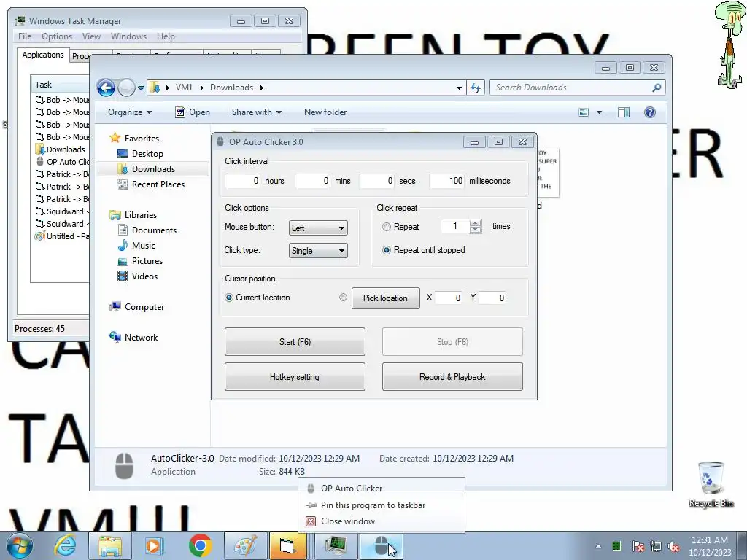Open Task Manager Windows menu
Image resolution: width=747 pixels, height=560 pixels.
pos(128,36)
